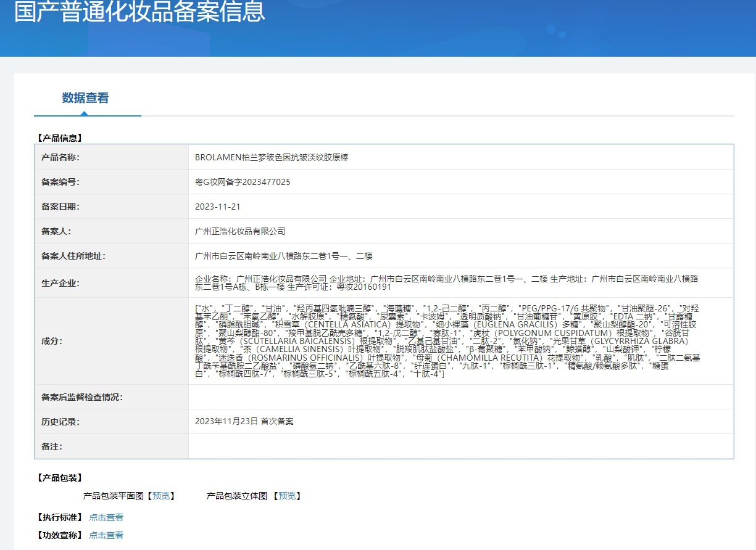
Task: Select the page title 国产普通化妆品备案信息
Action: 139,12
